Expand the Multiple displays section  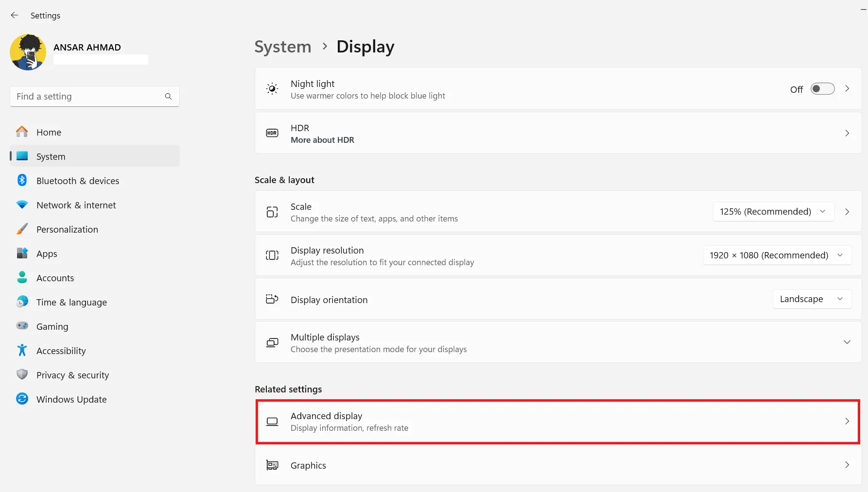847,342
